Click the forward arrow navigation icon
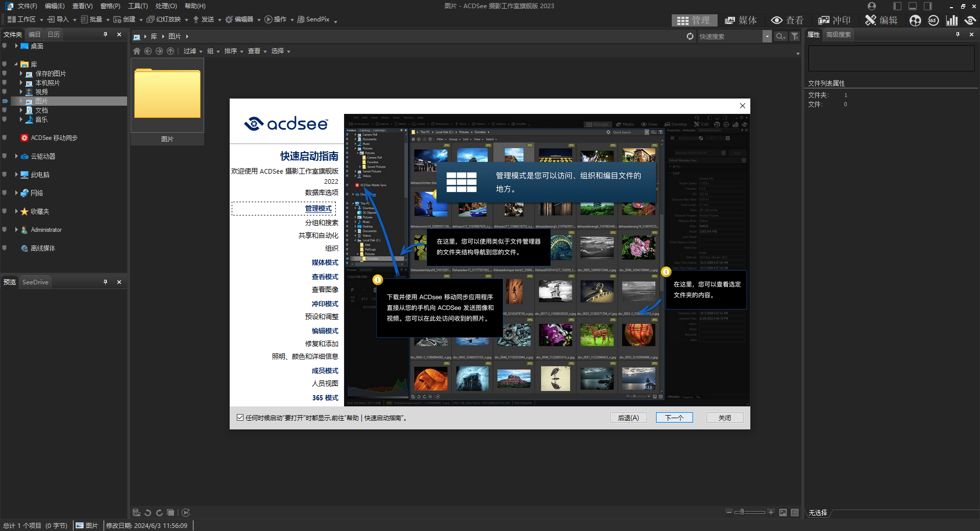 [x=159, y=51]
